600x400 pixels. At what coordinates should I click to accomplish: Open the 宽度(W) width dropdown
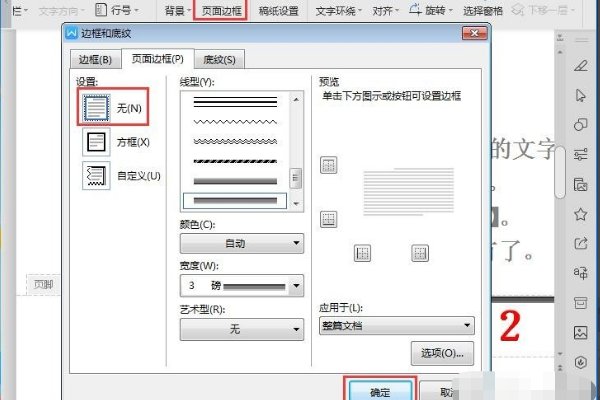click(x=242, y=286)
